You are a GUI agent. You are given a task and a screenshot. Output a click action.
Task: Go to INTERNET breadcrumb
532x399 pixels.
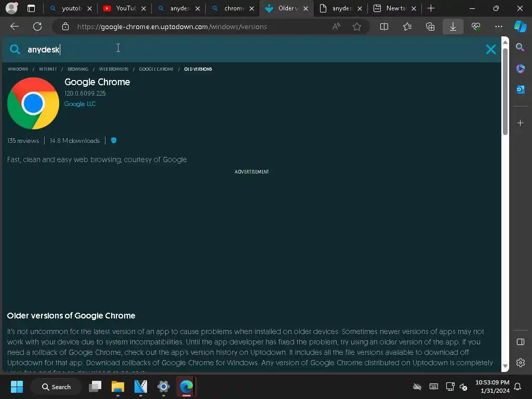(48, 69)
